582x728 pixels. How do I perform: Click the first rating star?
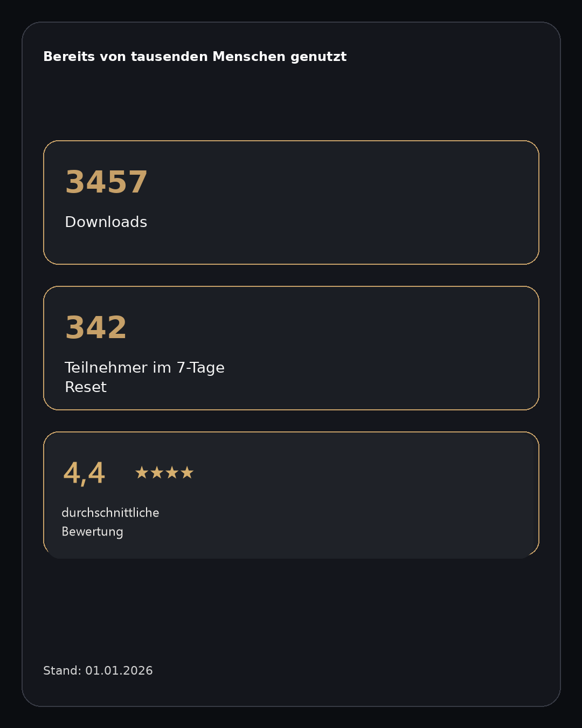click(x=142, y=473)
